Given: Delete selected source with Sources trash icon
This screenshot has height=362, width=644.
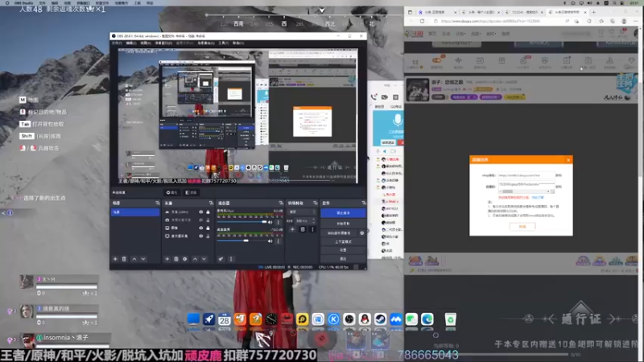Looking at the screenshot, I should pos(176,259).
